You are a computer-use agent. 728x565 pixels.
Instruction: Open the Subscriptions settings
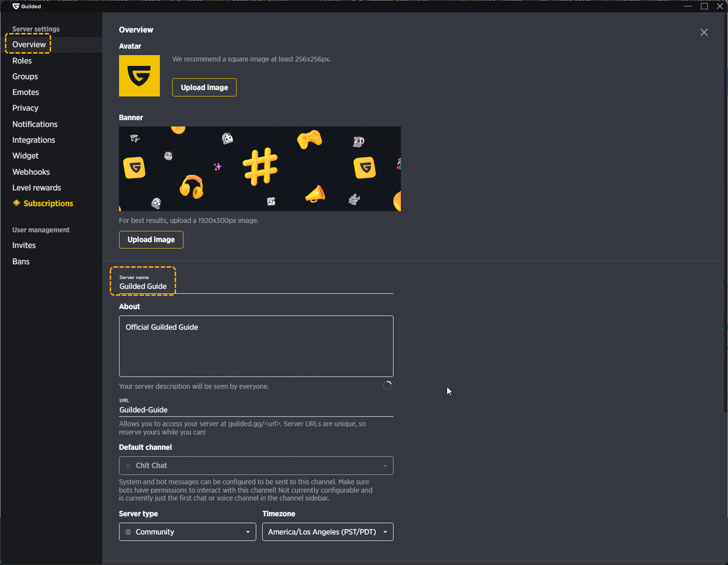(48, 203)
